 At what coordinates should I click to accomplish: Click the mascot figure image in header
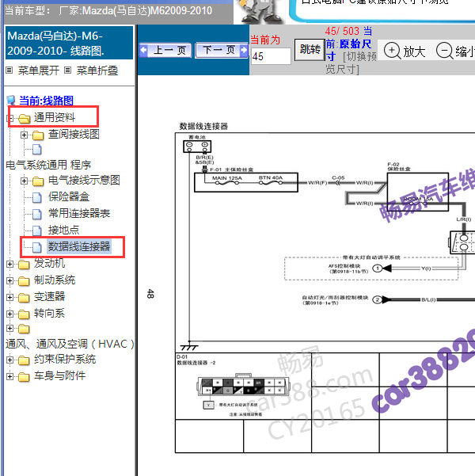(x=260, y=12)
